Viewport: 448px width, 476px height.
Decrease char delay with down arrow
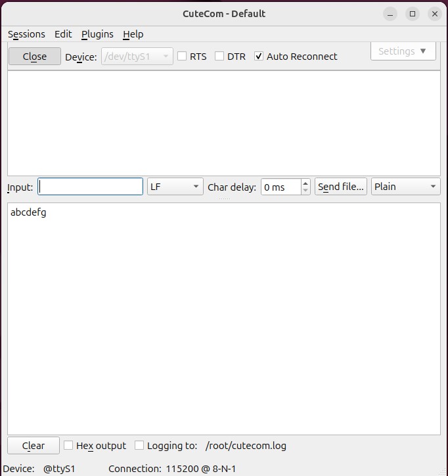click(305, 191)
